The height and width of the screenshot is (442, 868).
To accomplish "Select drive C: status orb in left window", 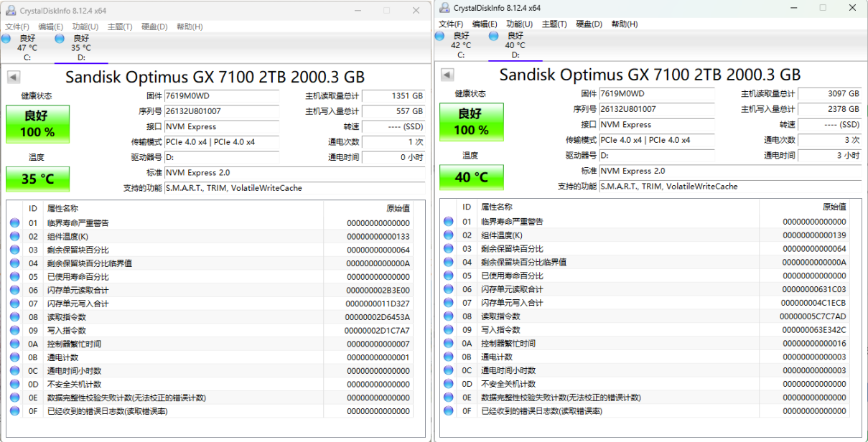I will 6,38.
